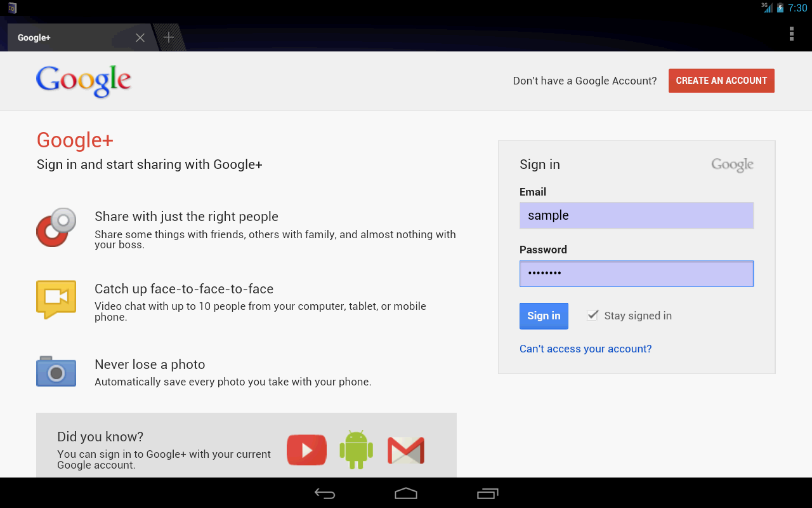Click the blue camera photo icon
The width and height of the screenshot is (812, 508).
56,371
